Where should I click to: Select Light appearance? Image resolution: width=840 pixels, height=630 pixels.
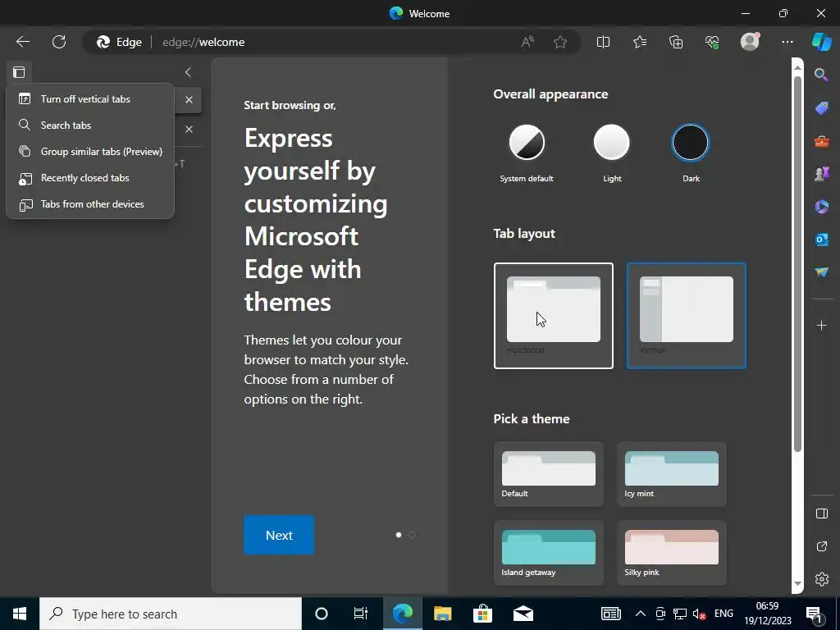point(611,143)
